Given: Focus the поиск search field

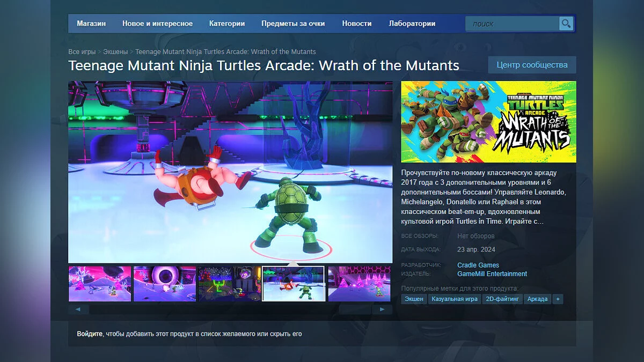Looking at the screenshot, I should point(513,24).
